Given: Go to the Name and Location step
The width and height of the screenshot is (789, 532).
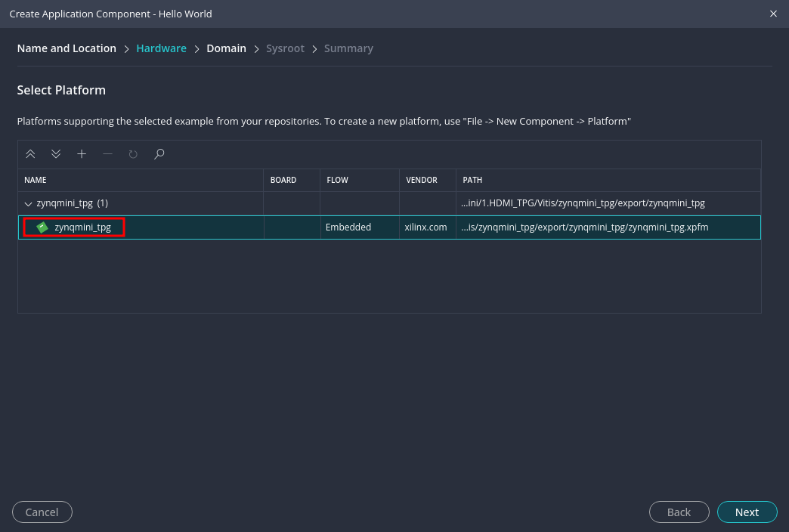Looking at the screenshot, I should pyautogui.click(x=67, y=48).
